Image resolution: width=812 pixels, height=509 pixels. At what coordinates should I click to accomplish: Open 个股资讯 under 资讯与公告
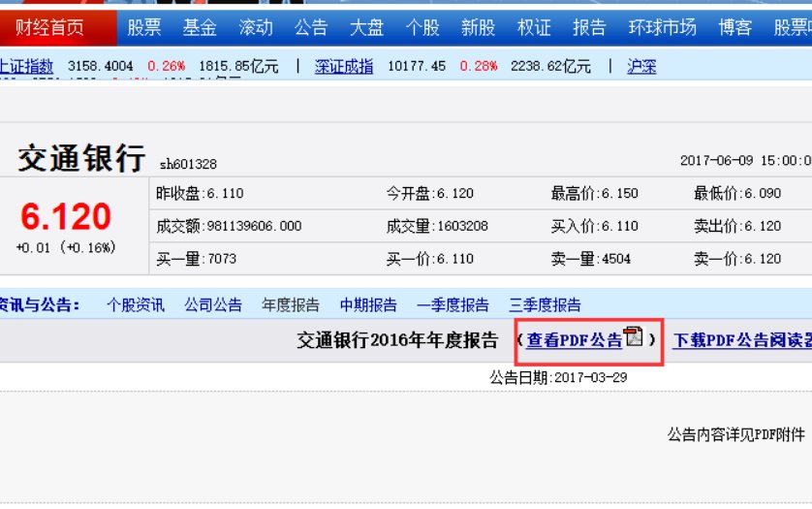click(135, 304)
